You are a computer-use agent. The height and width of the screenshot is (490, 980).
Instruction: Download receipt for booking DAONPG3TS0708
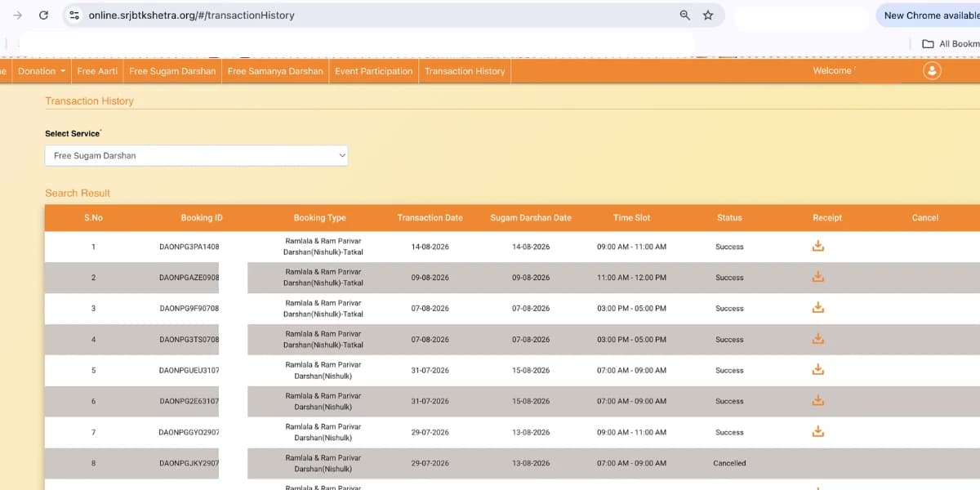click(x=818, y=339)
